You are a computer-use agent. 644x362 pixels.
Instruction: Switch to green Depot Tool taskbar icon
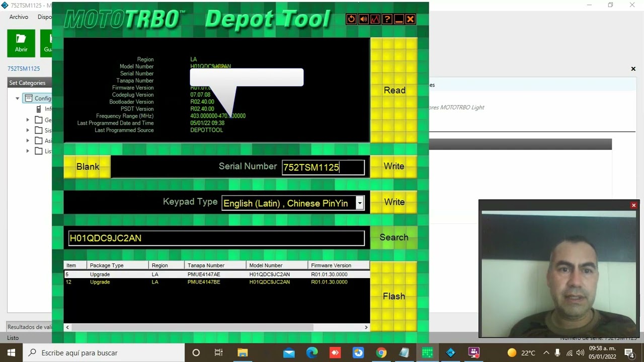[427, 352]
